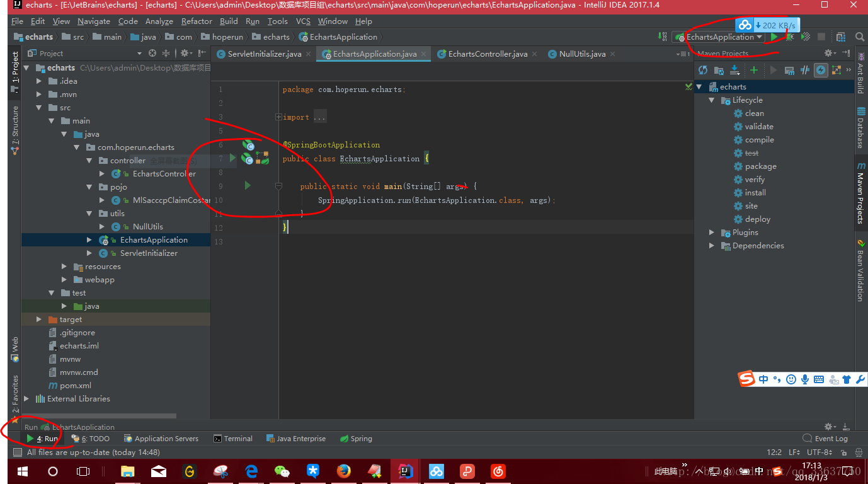Expand External Libraries node
868x484 pixels.
click(x=26, y=399)
